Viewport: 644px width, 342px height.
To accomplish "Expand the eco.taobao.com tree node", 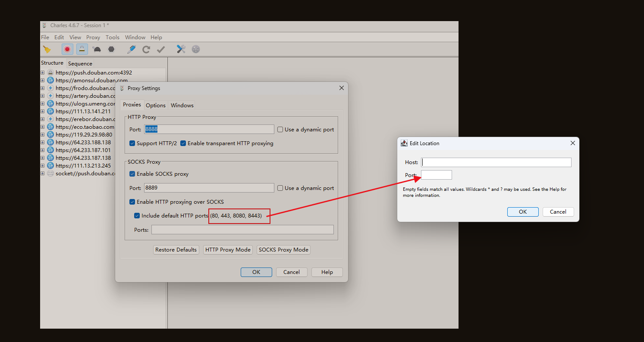I will pyautogui.click(x=43, y=127).
